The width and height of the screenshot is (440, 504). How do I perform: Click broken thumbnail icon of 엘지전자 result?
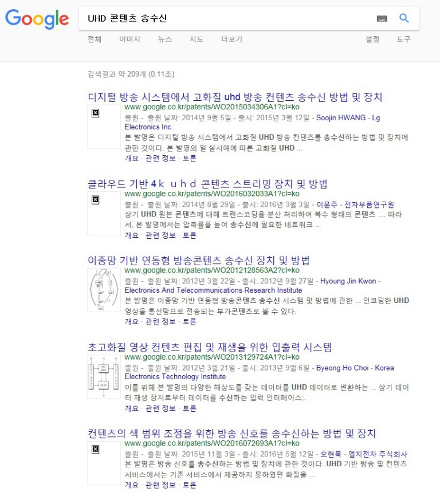(x=96, y=449)
